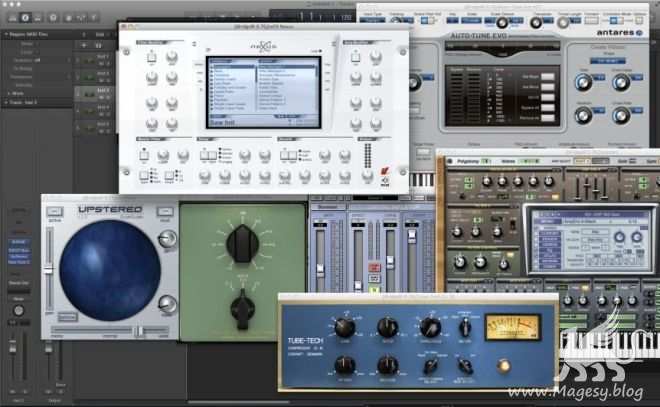
Task: Click Set Major button in Auto-Tune
Action: pyautogui.click(x=548, y=77)
